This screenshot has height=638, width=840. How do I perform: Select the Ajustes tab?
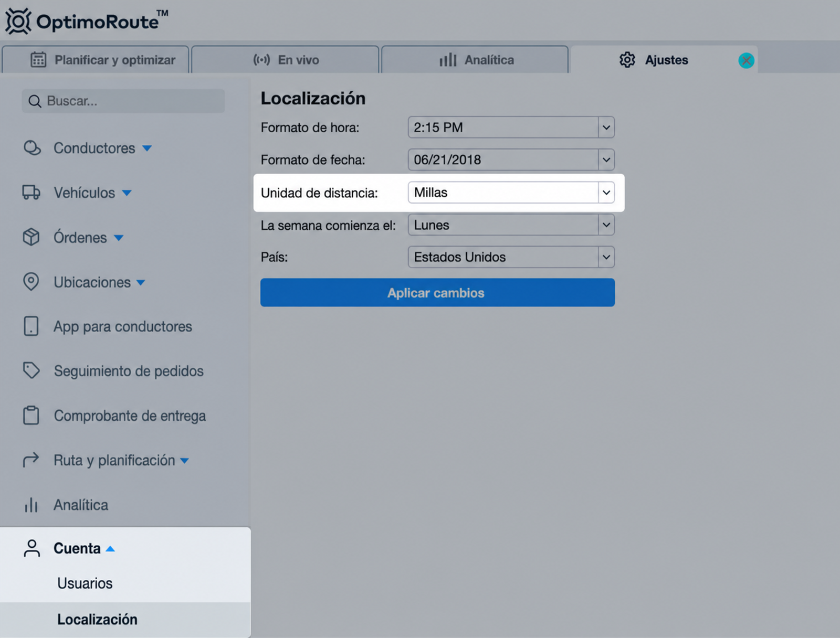(664, 60)
